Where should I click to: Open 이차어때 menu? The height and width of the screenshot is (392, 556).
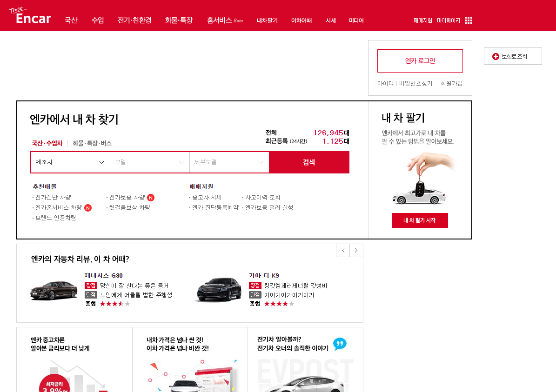301,20
